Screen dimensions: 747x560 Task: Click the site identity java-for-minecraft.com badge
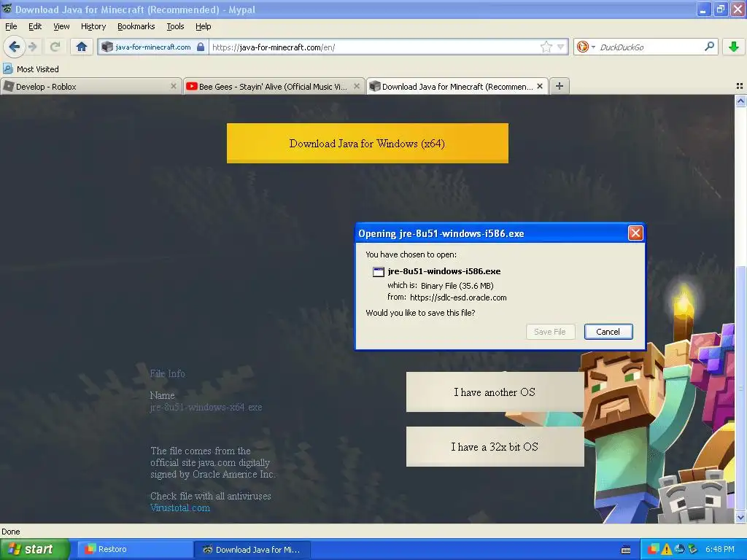click(152, 47)
